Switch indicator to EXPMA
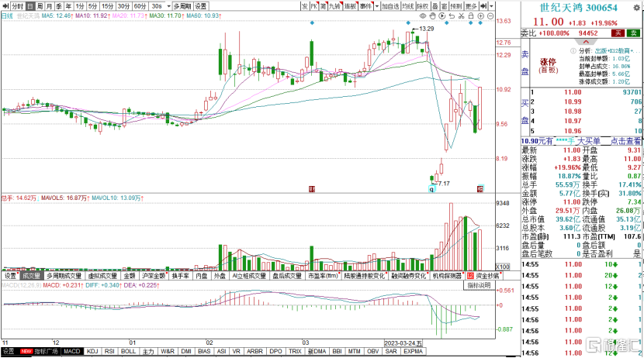Viewport: 644px width, 358px height. click(413, 352)
